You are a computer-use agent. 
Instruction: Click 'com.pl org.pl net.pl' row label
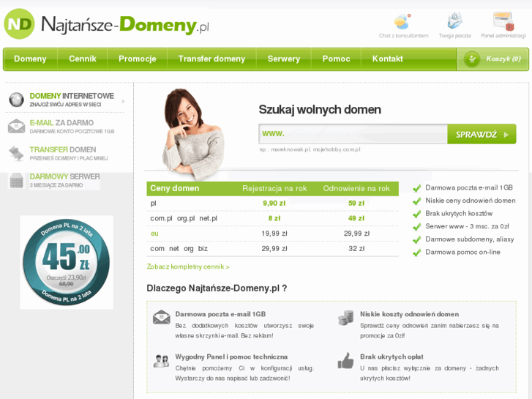184,218
